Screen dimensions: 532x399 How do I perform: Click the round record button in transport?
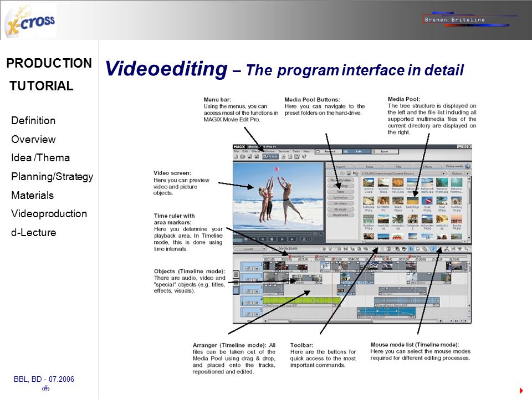tap(246, 239)
